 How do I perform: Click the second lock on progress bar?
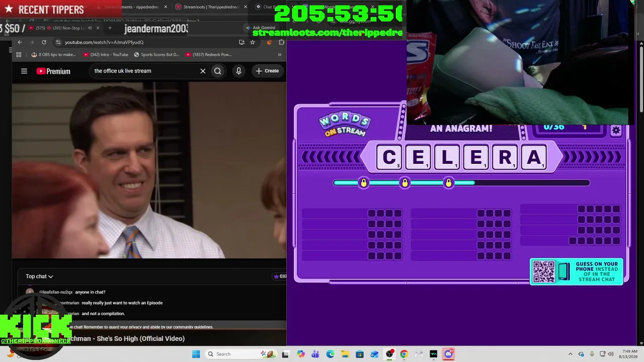point(405,183)
